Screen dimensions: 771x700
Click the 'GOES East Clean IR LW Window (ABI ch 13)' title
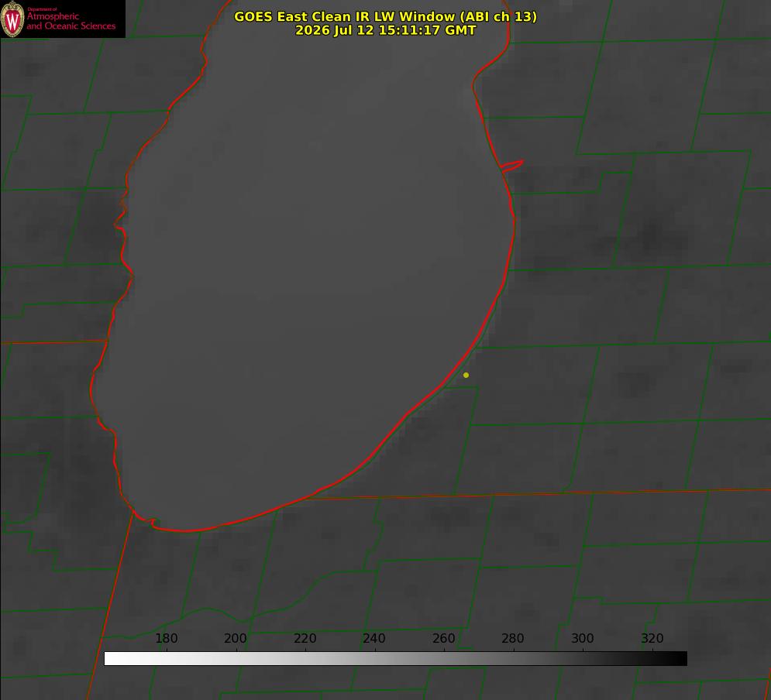(386, 16)
